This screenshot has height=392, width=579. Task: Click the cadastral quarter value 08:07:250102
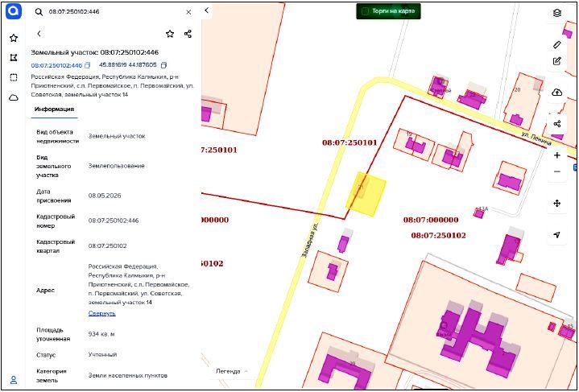click(x=107, y=246)
